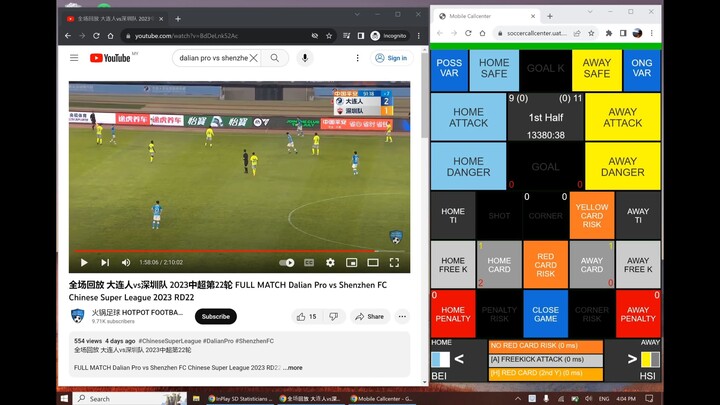Toggle autoplay switch in video player
The width and height of the screenshot is (720, 405).
click(x=287, y=263)
